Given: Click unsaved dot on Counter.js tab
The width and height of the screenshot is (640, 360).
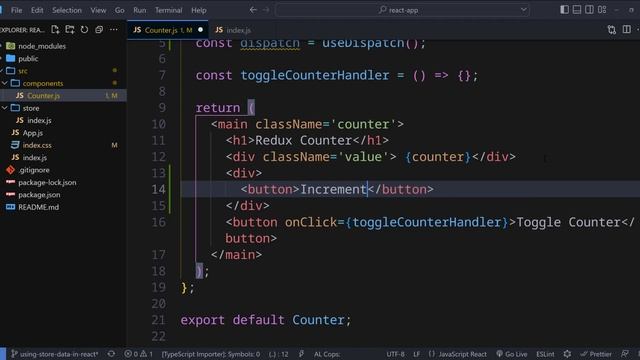Looking at the screenshot, I should pyautogui.click(x=200, y=30).
